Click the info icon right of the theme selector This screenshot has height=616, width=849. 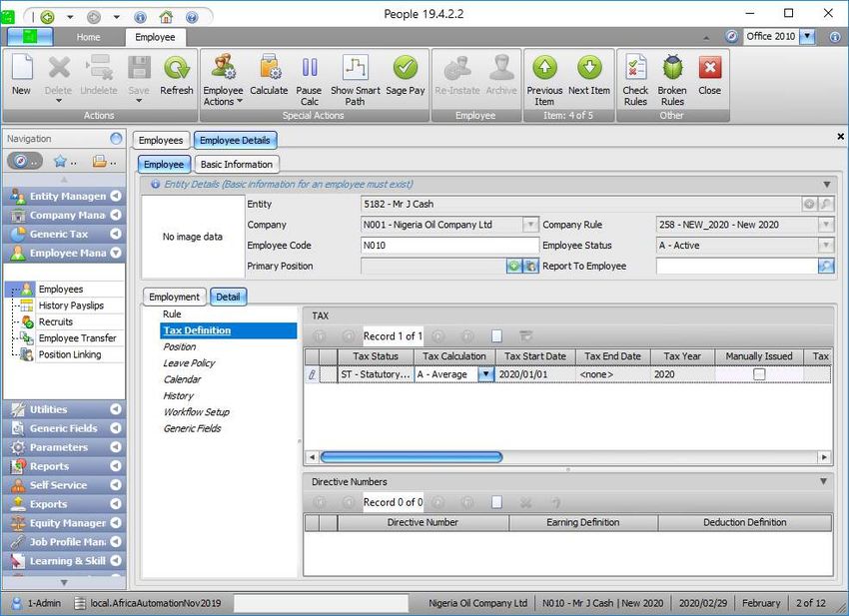point(835,36)
